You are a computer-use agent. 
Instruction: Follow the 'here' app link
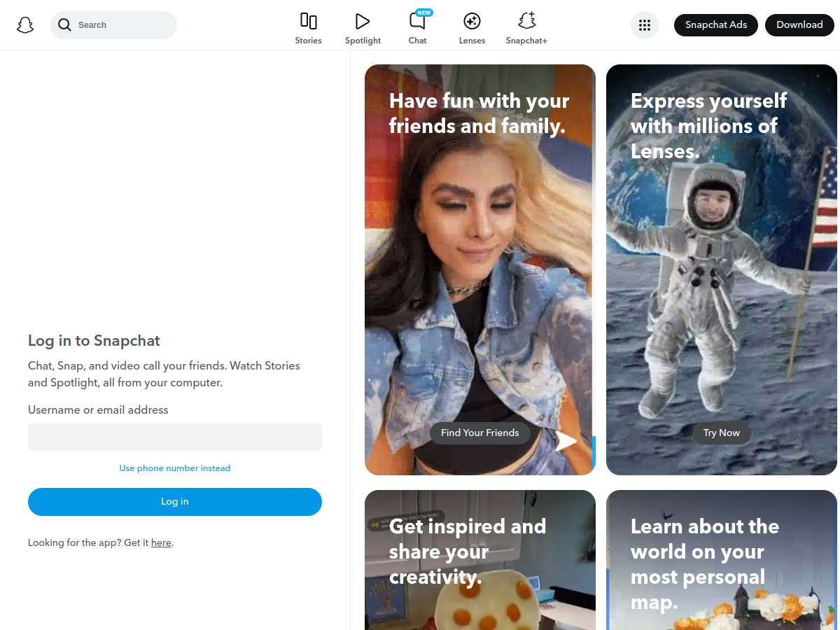[x=161, y=542]
